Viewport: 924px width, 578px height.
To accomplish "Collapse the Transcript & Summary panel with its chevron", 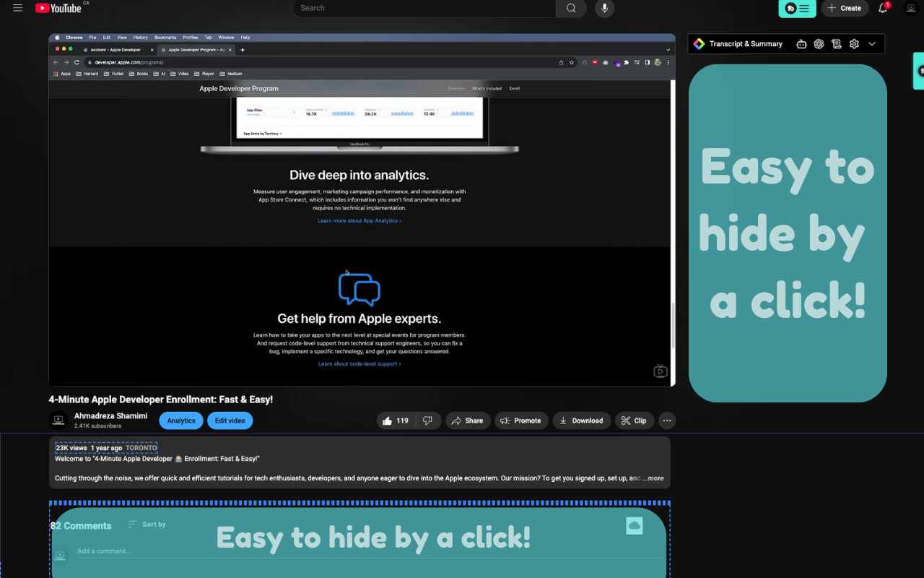I will pyautogui.click(x=872, y=44).
